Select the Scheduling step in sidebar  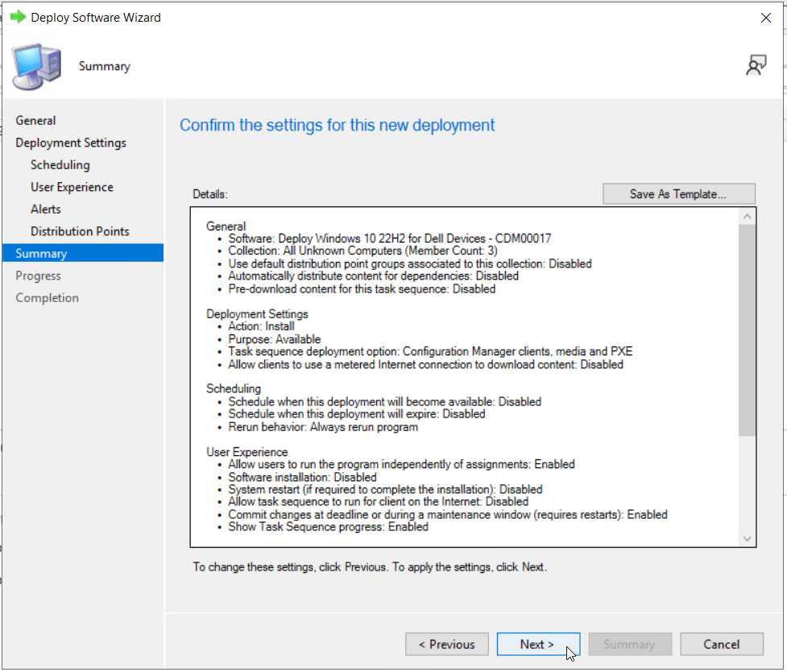pos(60,164)
